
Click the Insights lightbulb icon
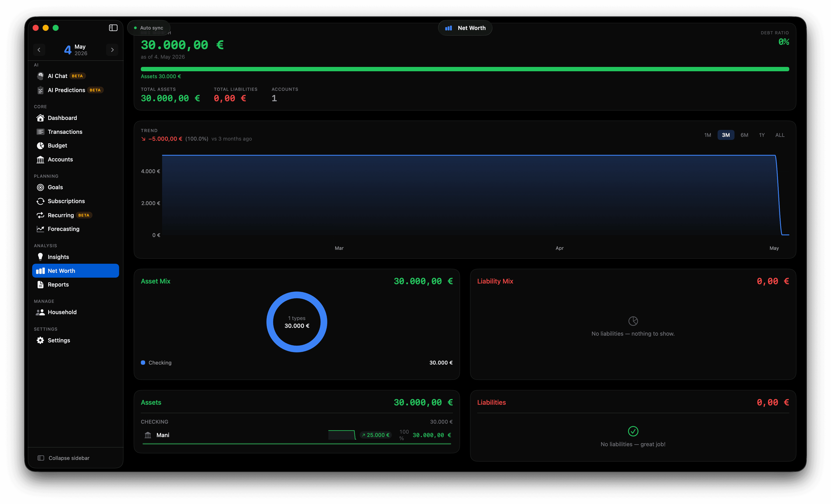[40, 257]
